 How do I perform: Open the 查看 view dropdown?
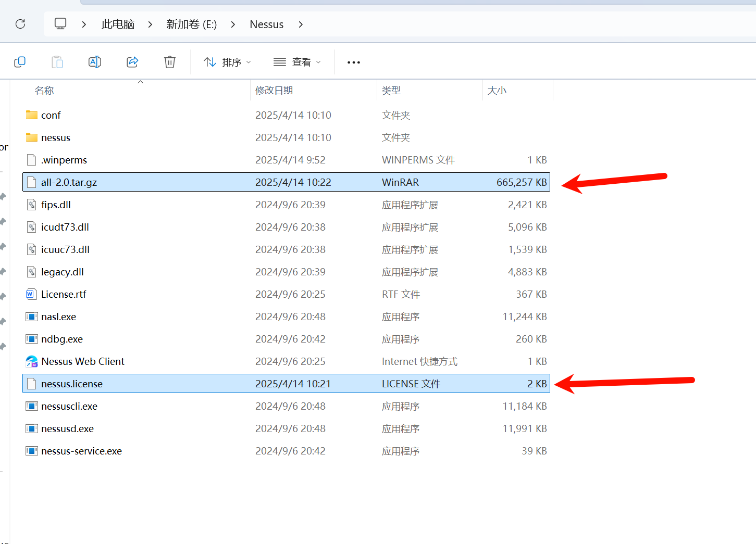[297, 62]
